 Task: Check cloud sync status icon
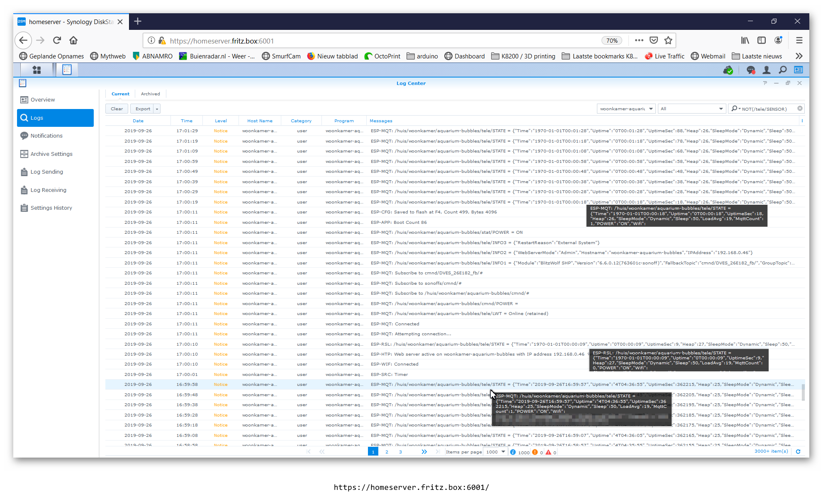point(728,70)
